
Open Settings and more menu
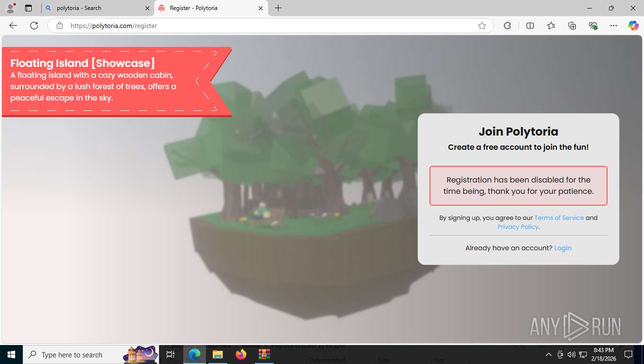614,26
